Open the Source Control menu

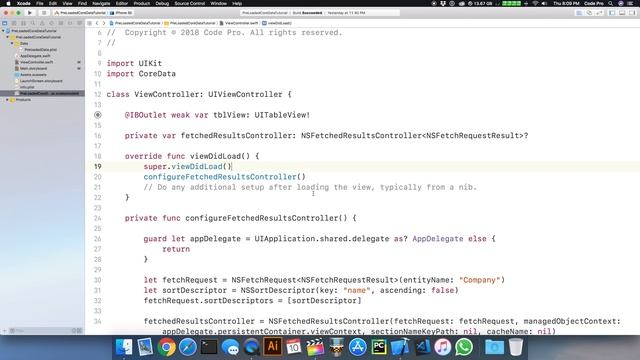[x=190, y=3]
